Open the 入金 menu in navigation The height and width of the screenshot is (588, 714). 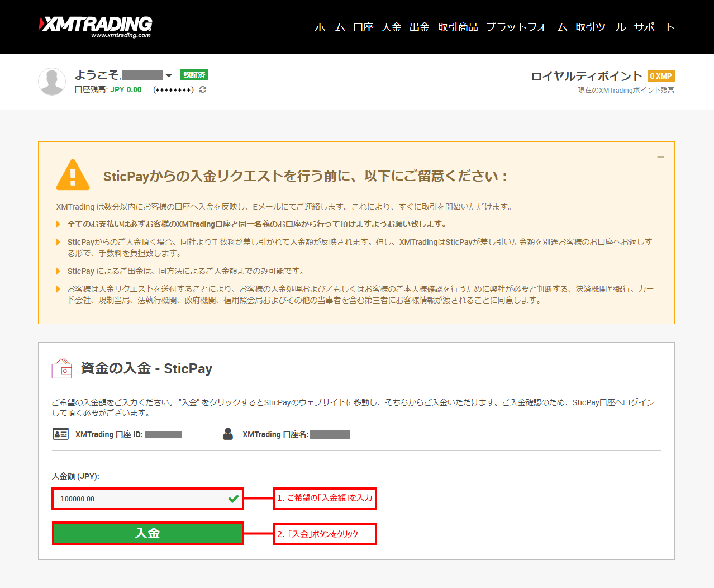[x=392, y=27]
